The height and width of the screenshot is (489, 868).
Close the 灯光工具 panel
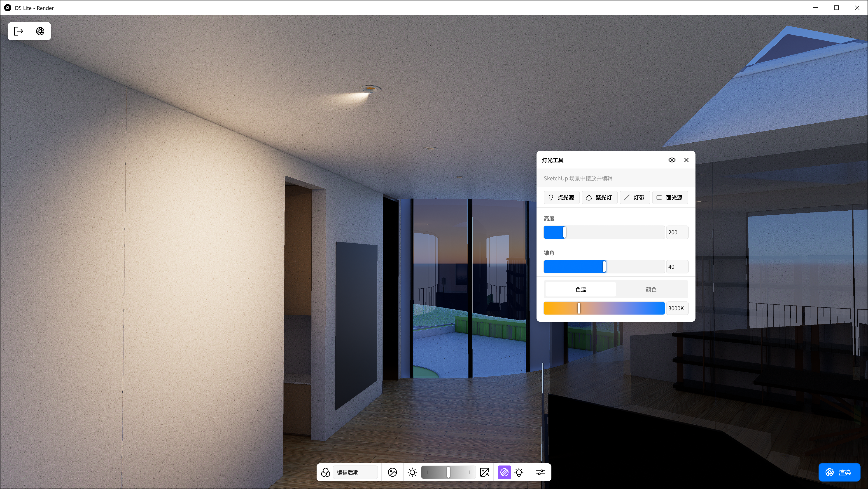coord(686,160)
